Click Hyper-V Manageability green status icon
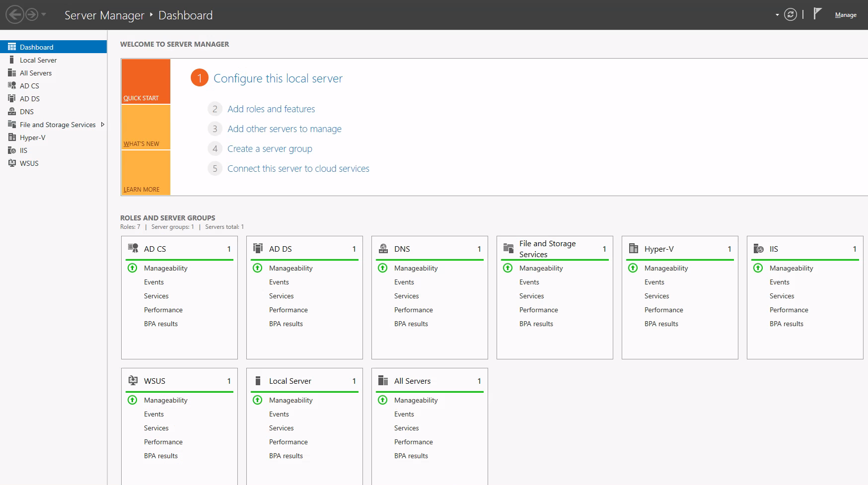868x485 pixels. tap(633, 268)
